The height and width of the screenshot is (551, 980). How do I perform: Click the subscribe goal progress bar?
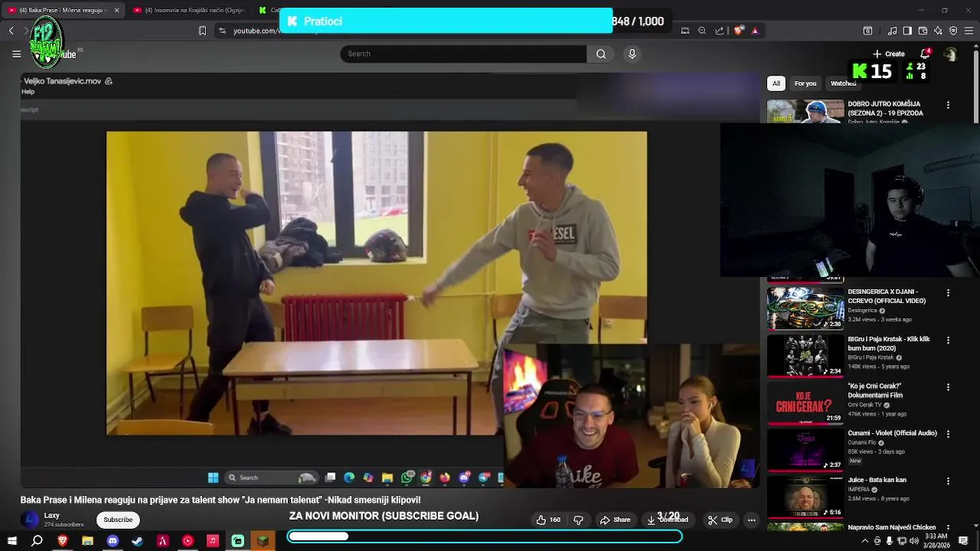pyautogui.click(x=485, y=536)
